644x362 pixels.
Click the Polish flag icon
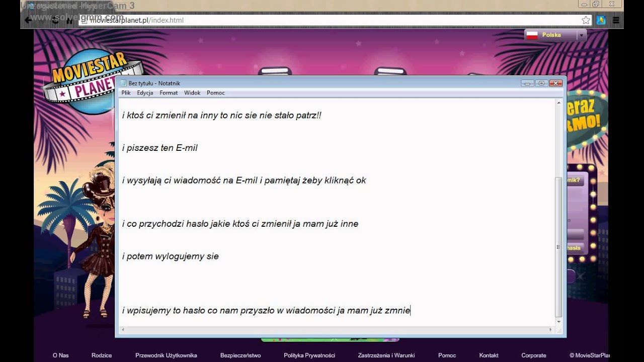point(532,35)
